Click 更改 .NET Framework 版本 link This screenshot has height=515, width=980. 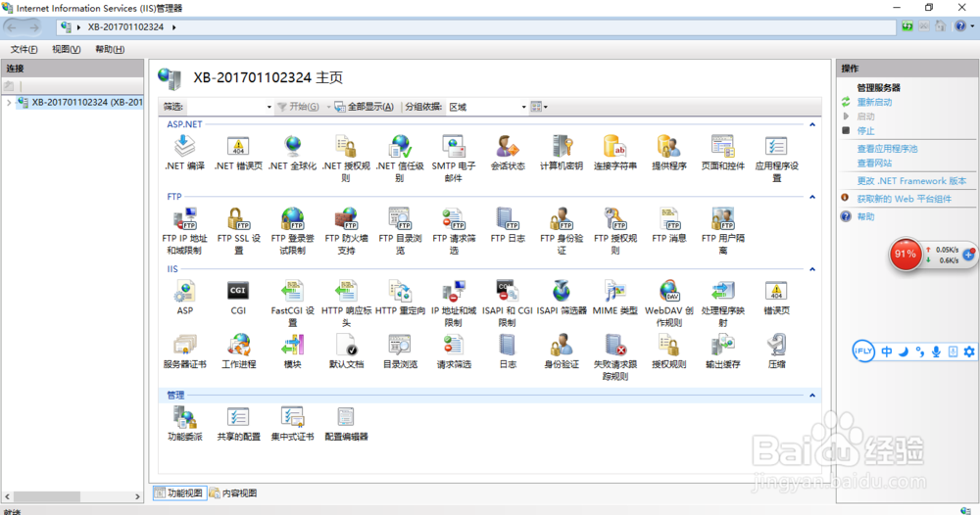point(911,181)
